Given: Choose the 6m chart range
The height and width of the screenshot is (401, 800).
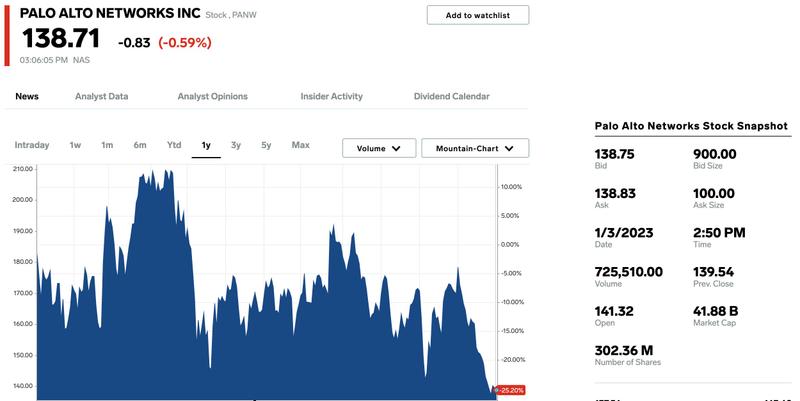Looking at the screenshot, I should point(140,145).
